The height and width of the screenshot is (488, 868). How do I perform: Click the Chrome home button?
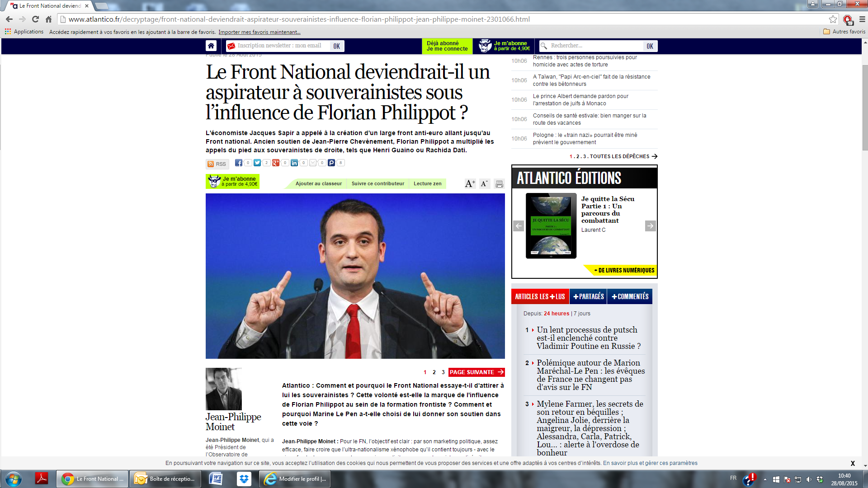[48, 19]
